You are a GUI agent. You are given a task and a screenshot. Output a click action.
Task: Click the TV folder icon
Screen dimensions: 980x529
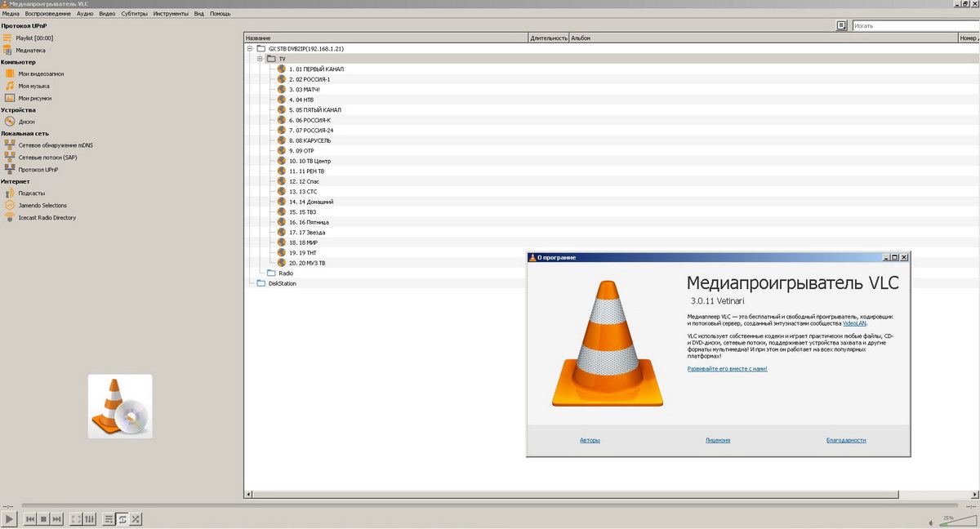tap(271, 59)
